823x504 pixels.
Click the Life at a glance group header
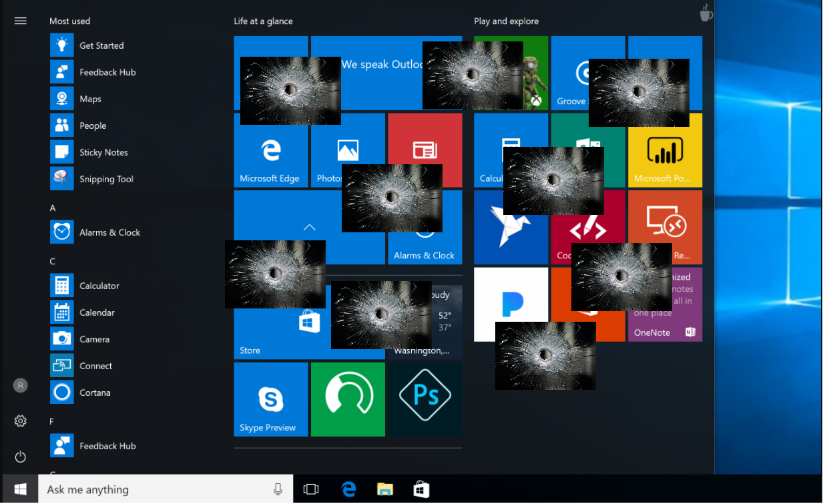(263, 21)
